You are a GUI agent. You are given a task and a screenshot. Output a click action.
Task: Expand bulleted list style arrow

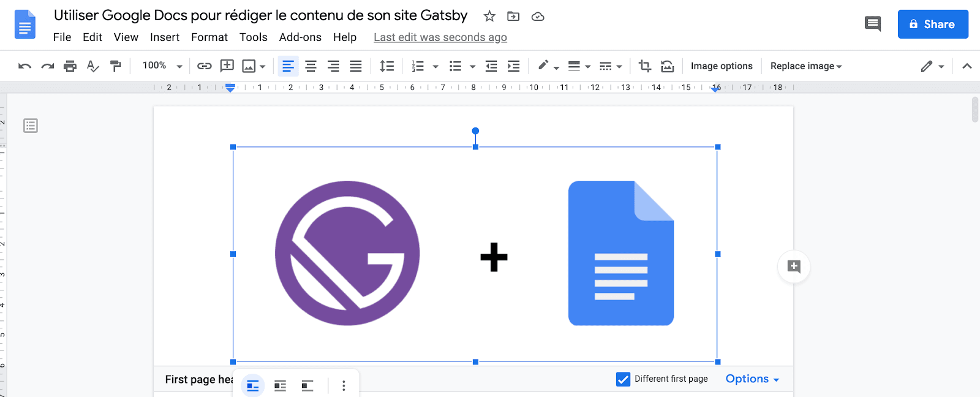tap(472, 67)
